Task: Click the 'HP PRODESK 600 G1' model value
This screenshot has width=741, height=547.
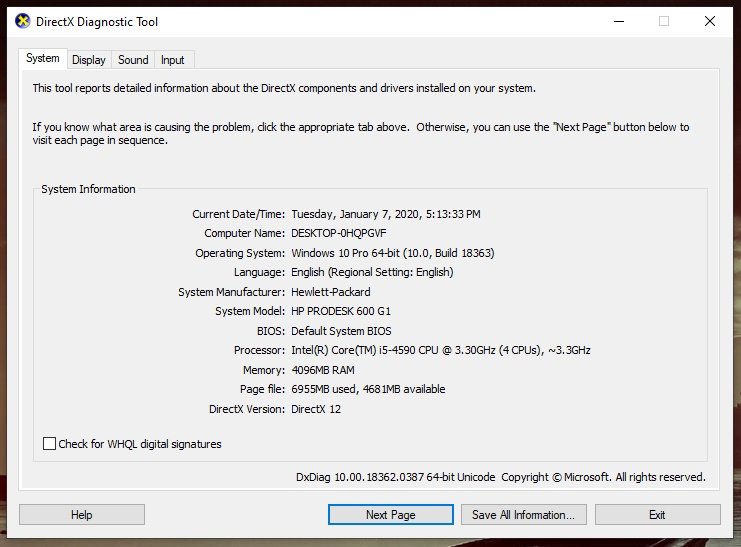Action: [341, 311]
